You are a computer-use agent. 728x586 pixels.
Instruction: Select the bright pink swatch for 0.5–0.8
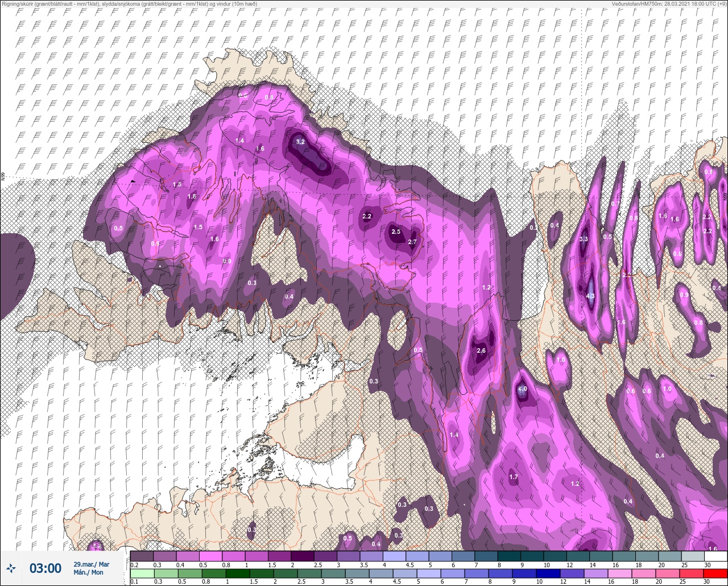coord(210,556)
